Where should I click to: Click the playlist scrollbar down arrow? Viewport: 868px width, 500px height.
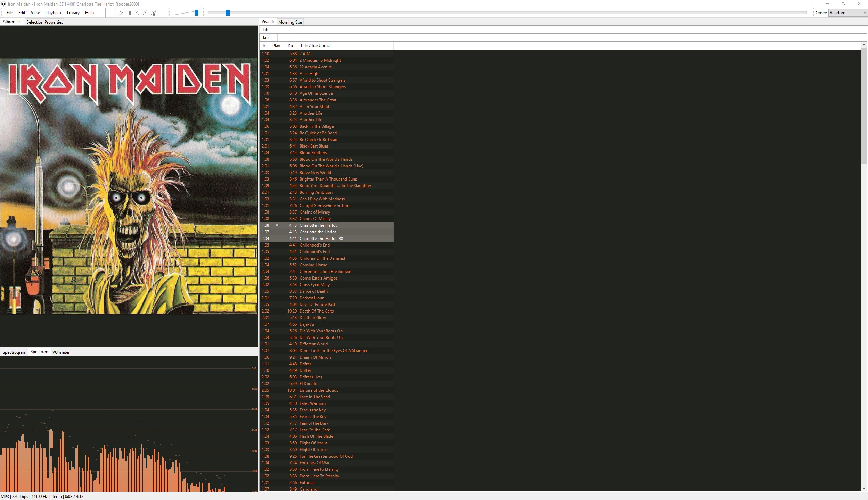click(864, 488)
